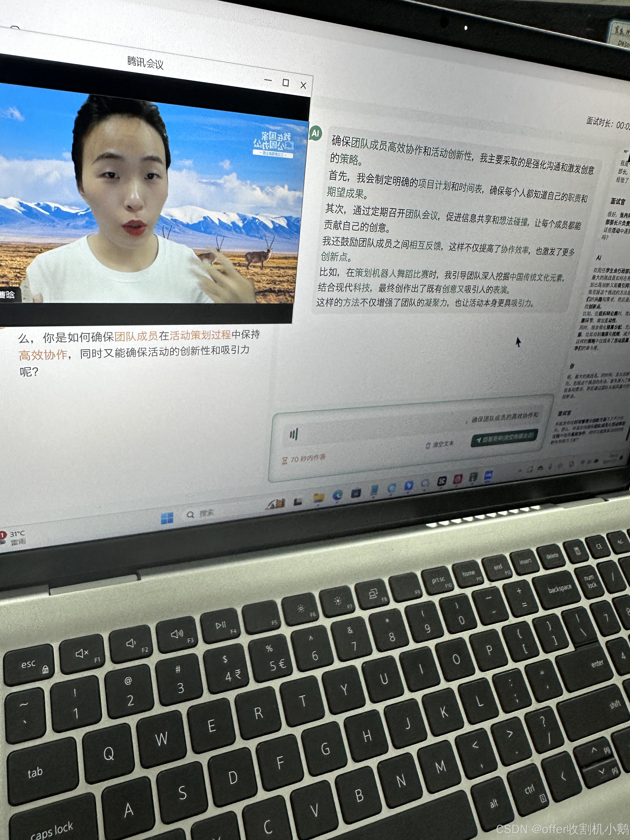Maximize the 腾讯会议 meeting window
The image size is (630, 840).
coord(286,82)
